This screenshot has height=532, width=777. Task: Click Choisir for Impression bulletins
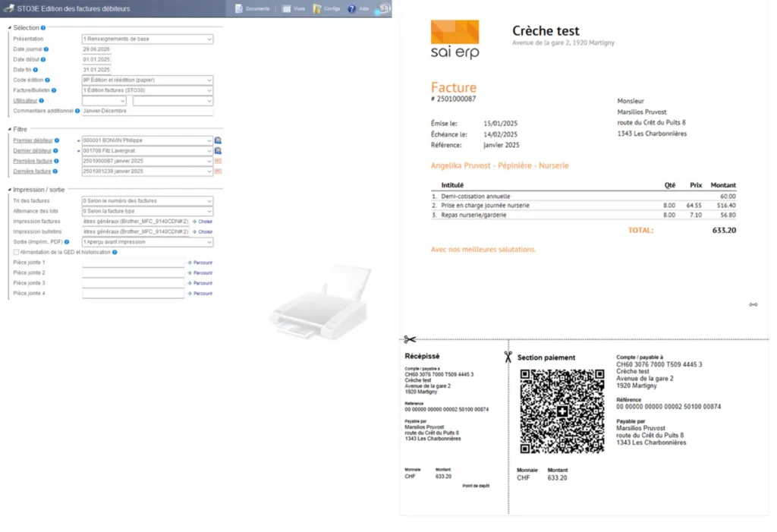[x=203, y=232]
